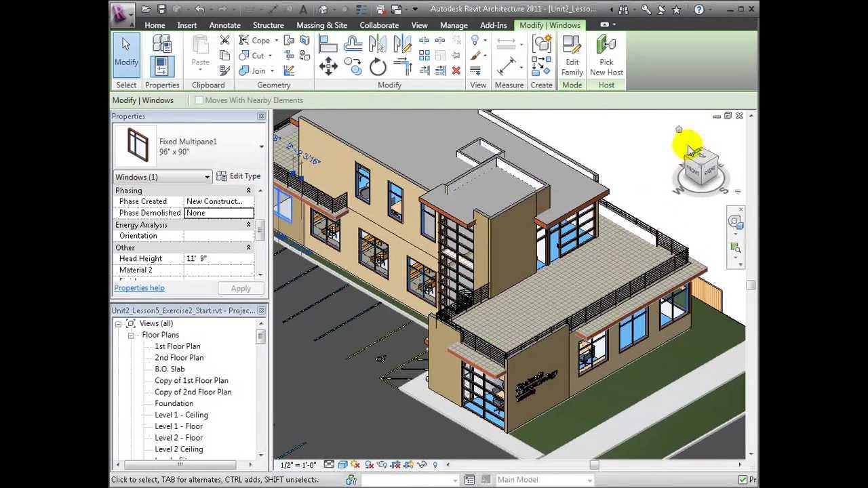The width and height of the screenshot is (868, 488).
Task: Click the 1/2" = 1'-0" view scale
Action: pos(298,465)
